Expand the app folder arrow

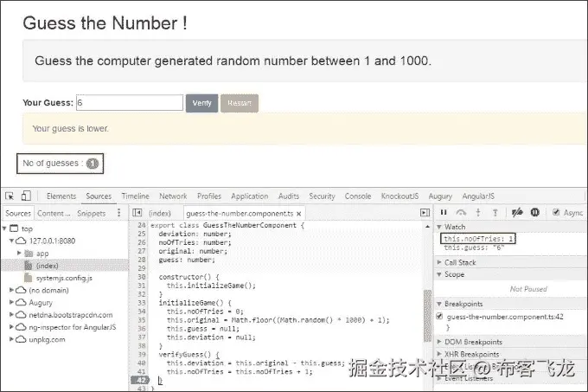(19, 253)
